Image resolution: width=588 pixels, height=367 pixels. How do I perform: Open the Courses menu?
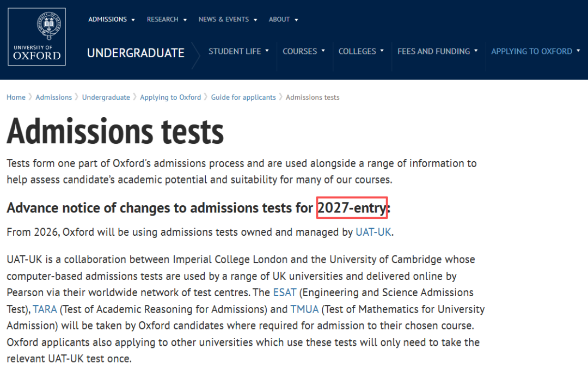click(303, 51)
